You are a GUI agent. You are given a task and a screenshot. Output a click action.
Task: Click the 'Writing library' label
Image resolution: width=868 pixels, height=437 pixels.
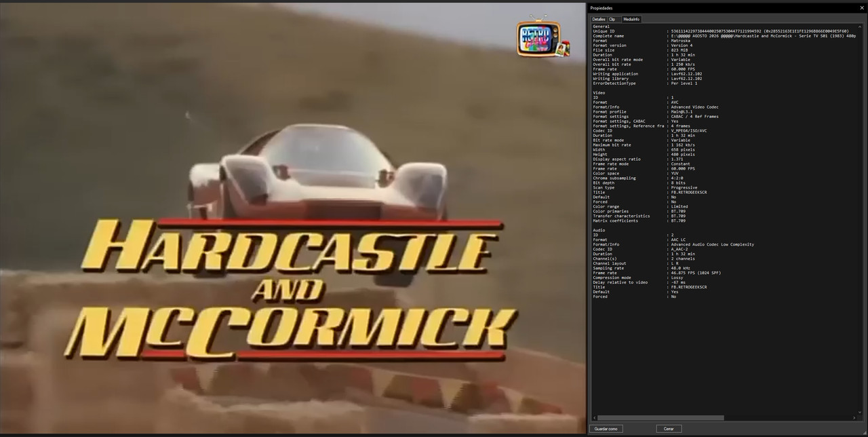610,79
